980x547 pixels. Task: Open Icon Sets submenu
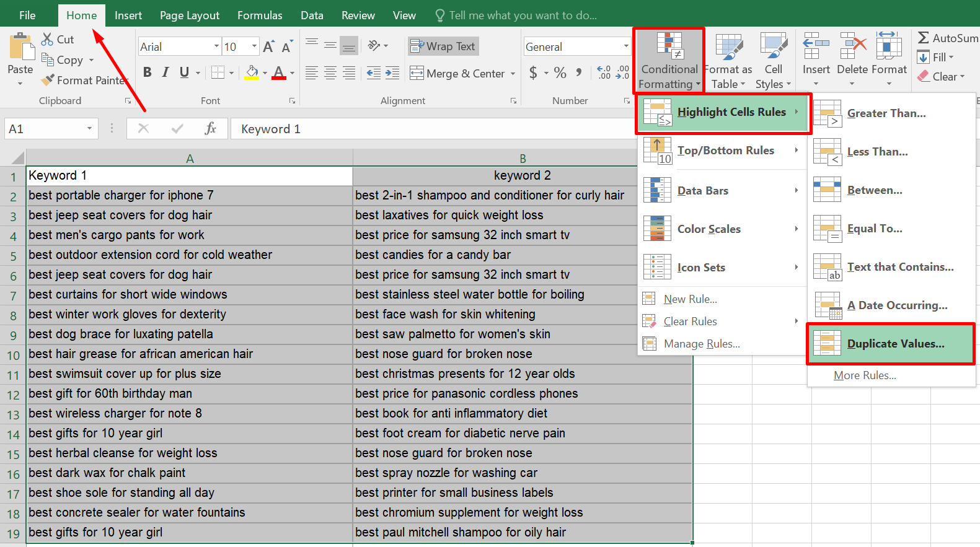tap(723, 267)
